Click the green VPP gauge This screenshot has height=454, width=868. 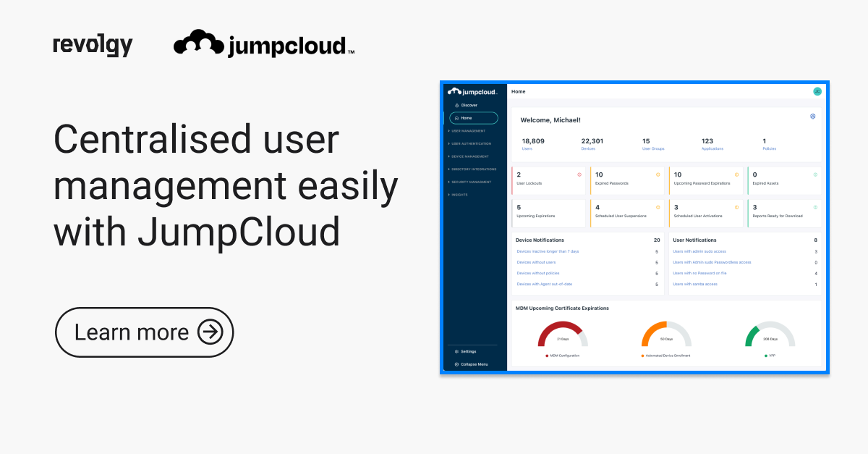coord(770,334)
